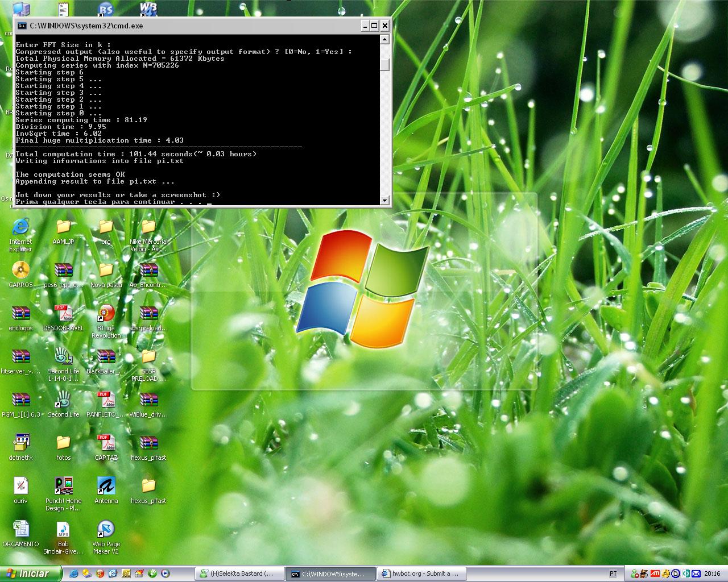Click the system clock showing 20:16

coord(712,574)
